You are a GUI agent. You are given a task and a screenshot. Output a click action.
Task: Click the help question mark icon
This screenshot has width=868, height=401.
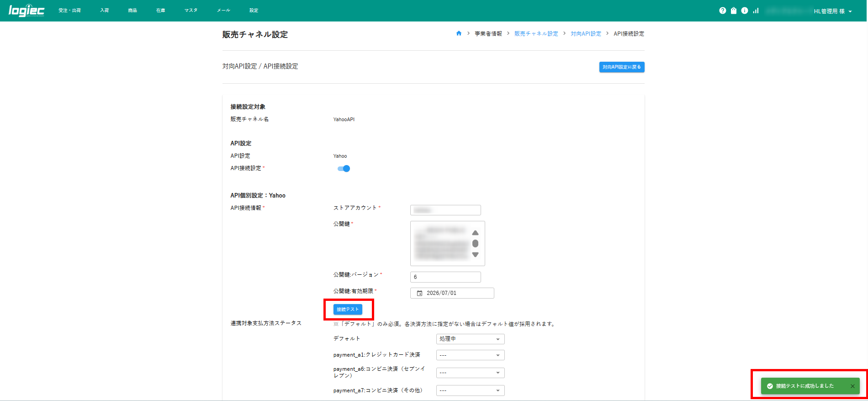722,11
